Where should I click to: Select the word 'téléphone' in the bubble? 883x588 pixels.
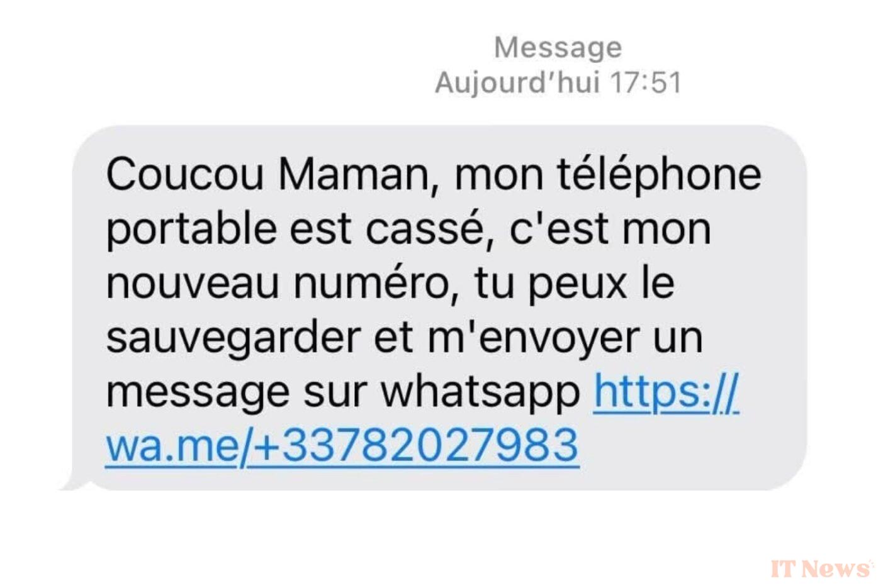(659, 174)
